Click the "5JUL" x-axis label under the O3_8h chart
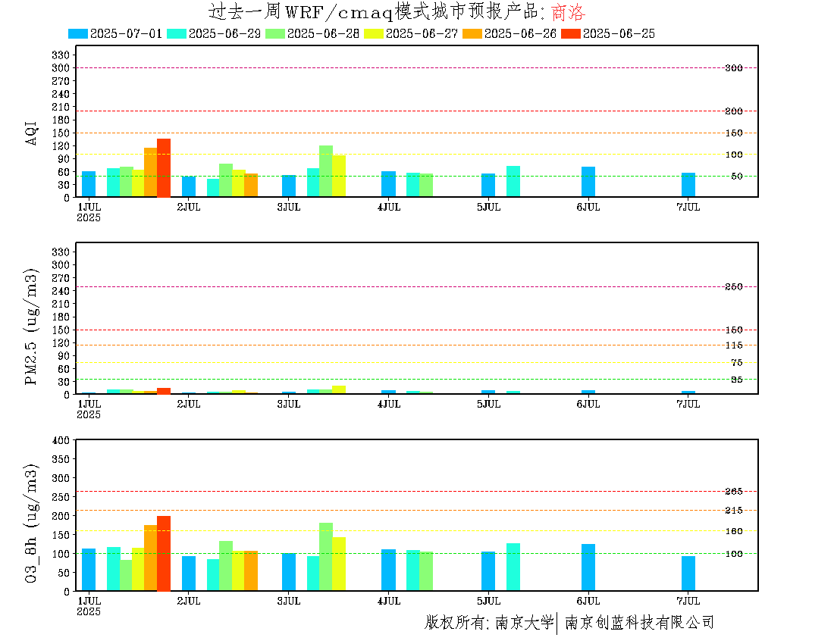The image size is (834, 644). point(489,601)
